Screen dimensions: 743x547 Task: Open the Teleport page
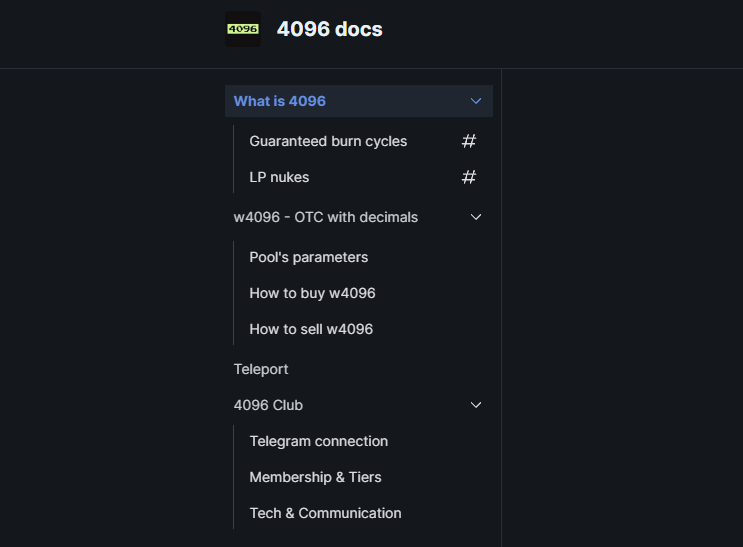pos(261,369)
